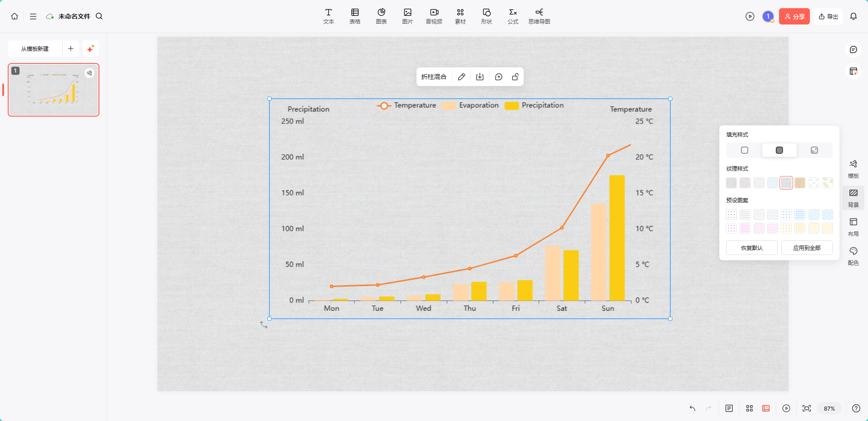Viewport: 868px width, 421px height.
Task: Choose the speckled paper texture swatch
Action: coord(745,183)
